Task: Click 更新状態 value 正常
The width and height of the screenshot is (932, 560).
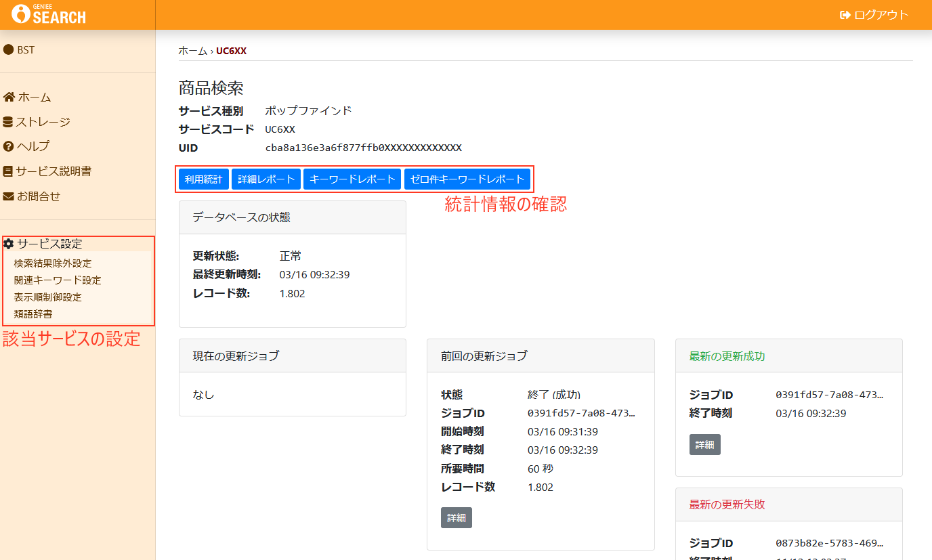Action: 291,256
